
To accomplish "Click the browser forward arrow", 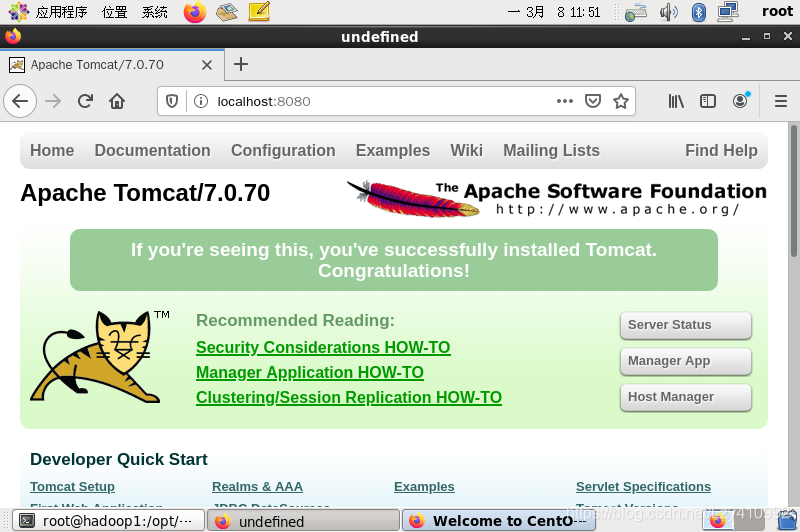I will point(53,101).
